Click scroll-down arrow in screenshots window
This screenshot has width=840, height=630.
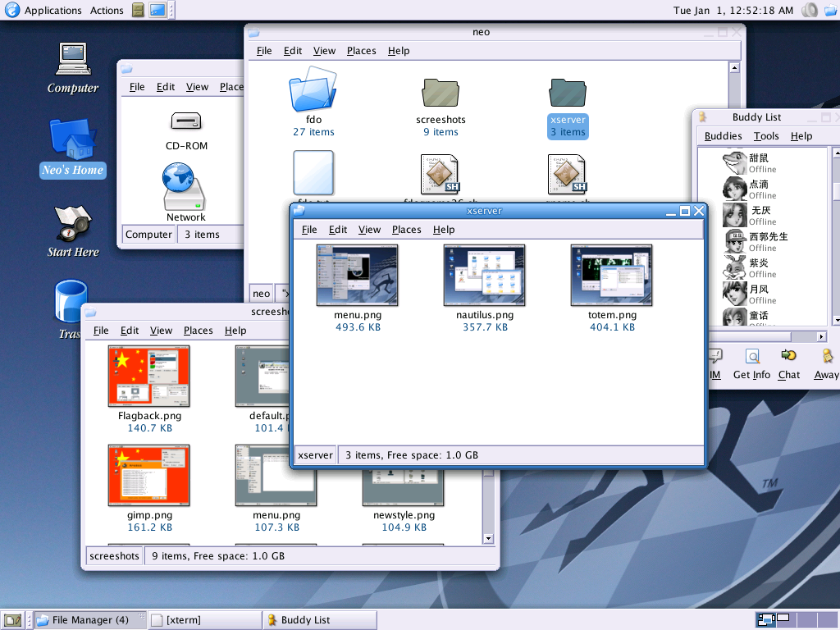pos(488,538)
